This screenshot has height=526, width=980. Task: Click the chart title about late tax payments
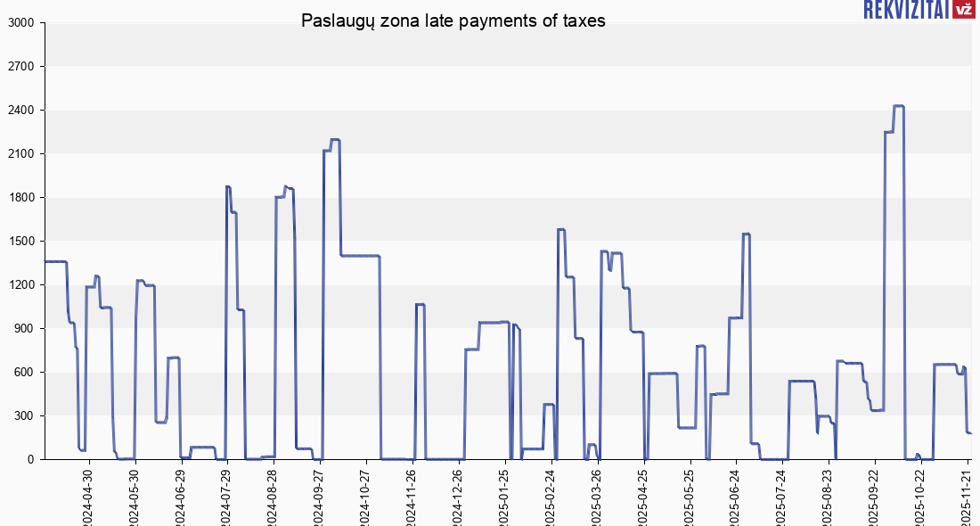pyautogui.click(x=453, y=21)
